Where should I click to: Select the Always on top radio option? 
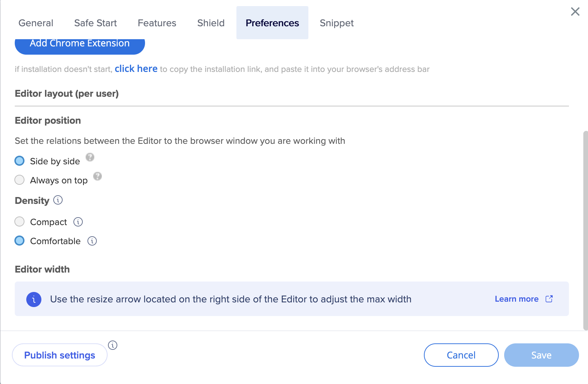coord(20,180)
